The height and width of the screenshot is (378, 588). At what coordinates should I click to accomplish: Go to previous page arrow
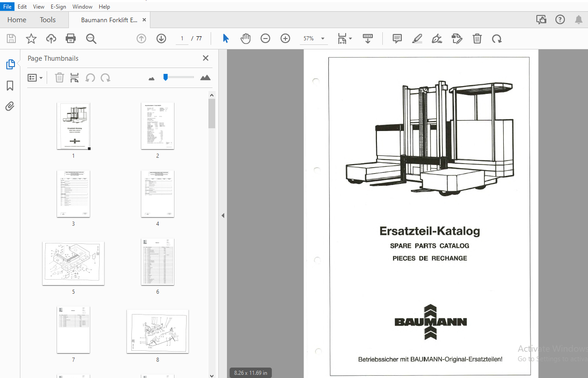tap(141, 39)
